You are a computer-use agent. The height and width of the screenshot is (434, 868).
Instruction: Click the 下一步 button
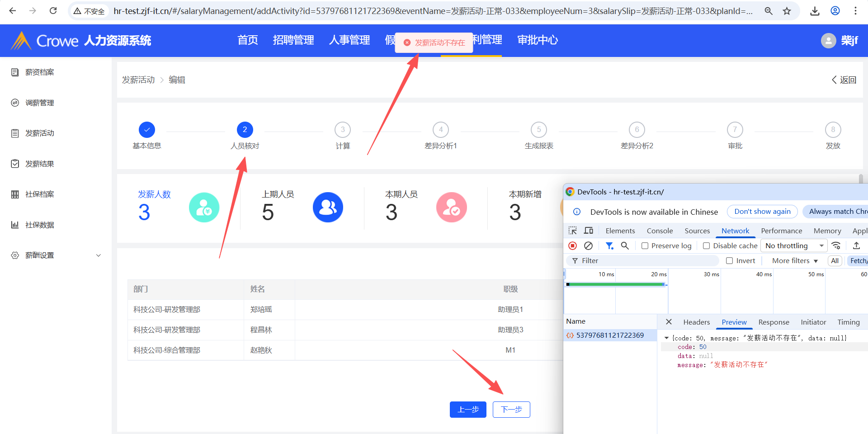point(511,410)
